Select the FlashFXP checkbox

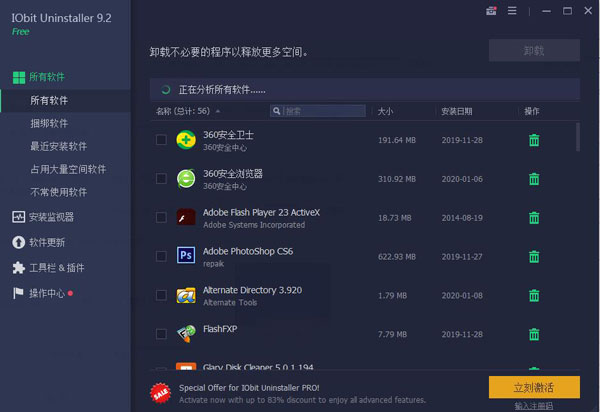click(161, 334)
